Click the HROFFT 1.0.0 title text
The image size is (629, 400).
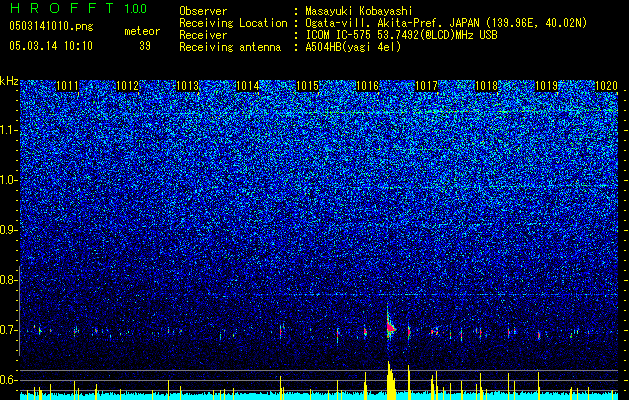[x=78, y=8]
